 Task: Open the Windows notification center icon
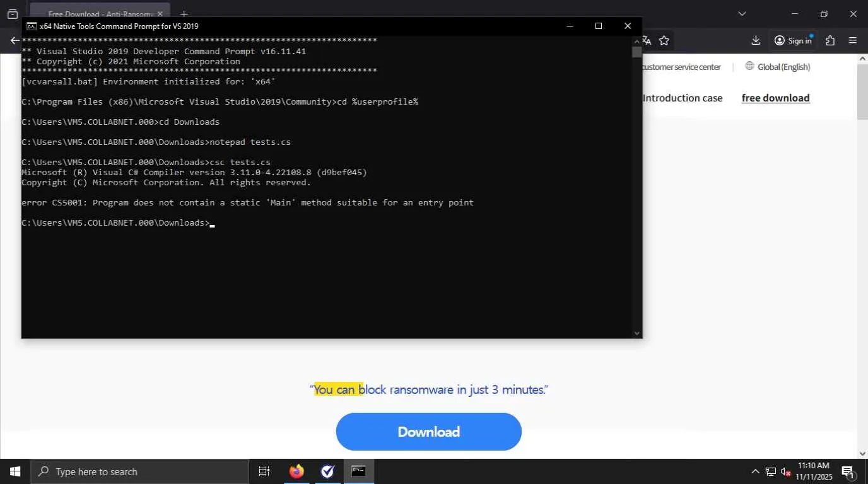pos(848,471)
